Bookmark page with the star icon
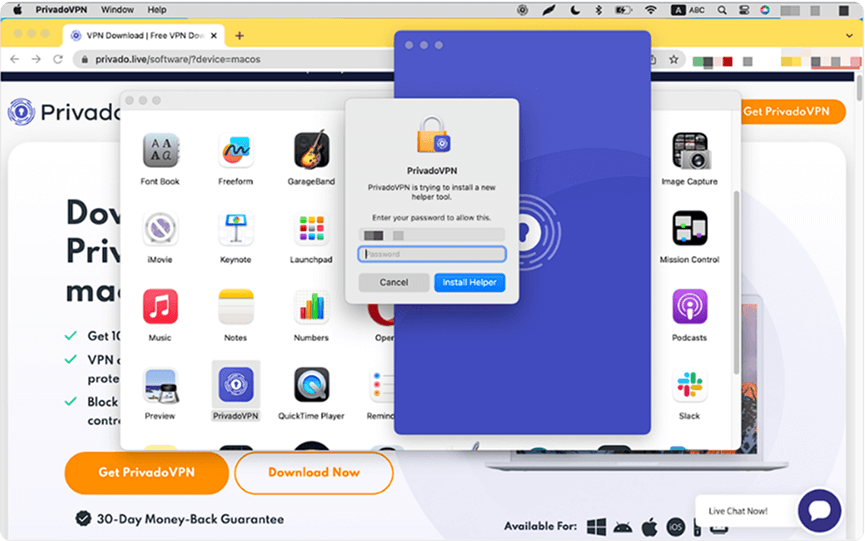This screenshot has width=865, height=541. point(674,60)
